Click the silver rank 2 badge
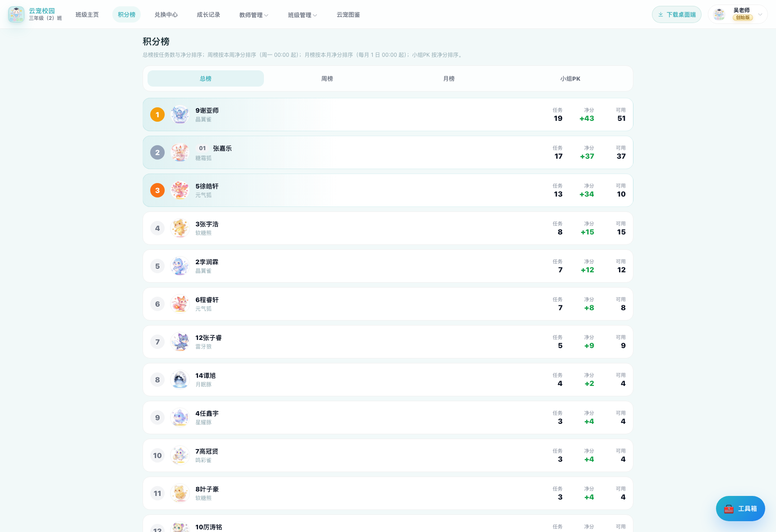776x532 pixels. coord(157,152)
